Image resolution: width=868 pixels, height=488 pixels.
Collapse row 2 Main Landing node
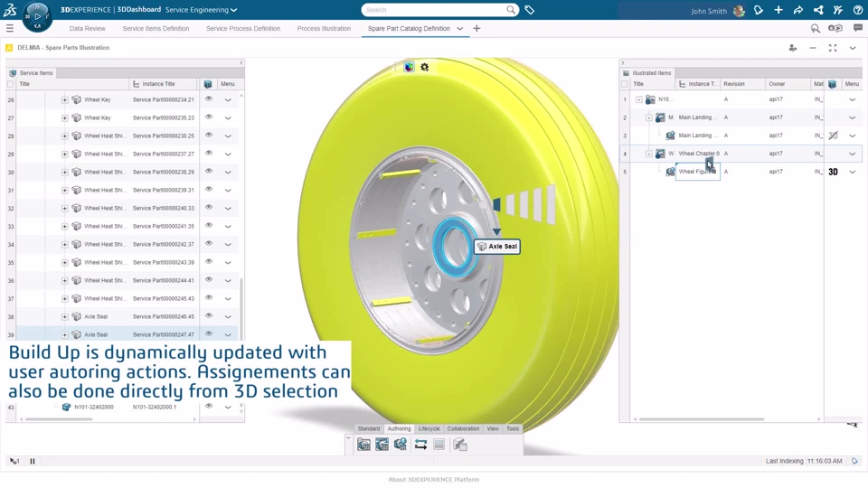click(x=649, y=117)
